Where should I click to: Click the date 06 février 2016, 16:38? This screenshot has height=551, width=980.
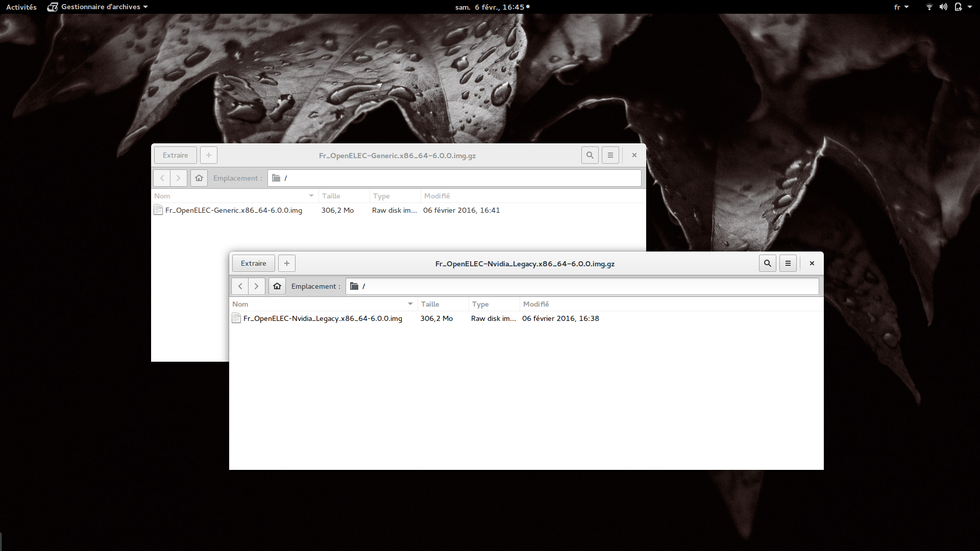tap(560, 318)
